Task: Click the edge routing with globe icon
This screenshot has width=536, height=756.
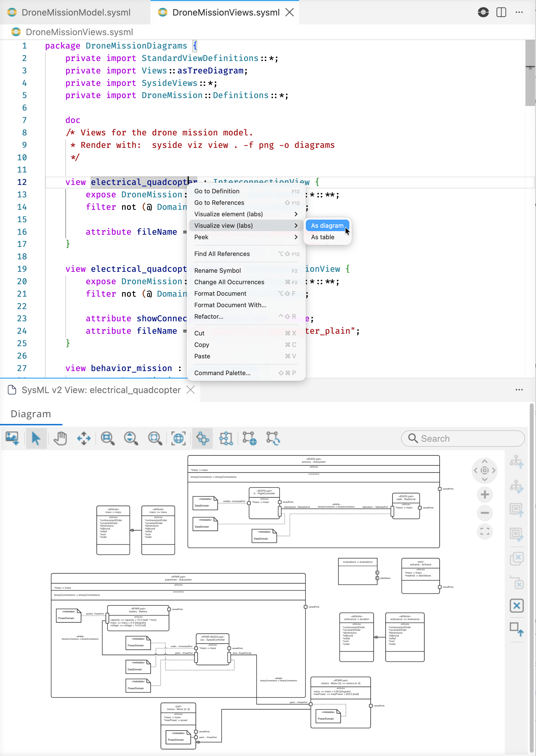Action: click(250, 438)
